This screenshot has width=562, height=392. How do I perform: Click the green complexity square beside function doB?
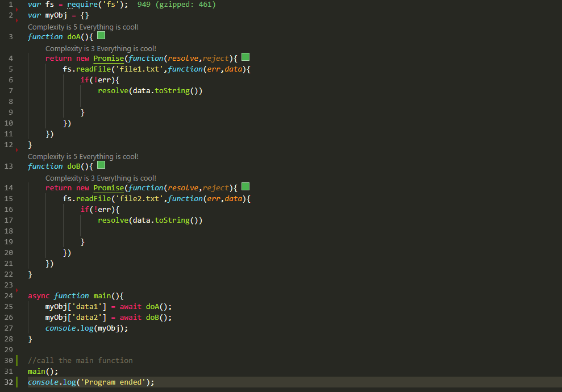click(x=101, y=164)
